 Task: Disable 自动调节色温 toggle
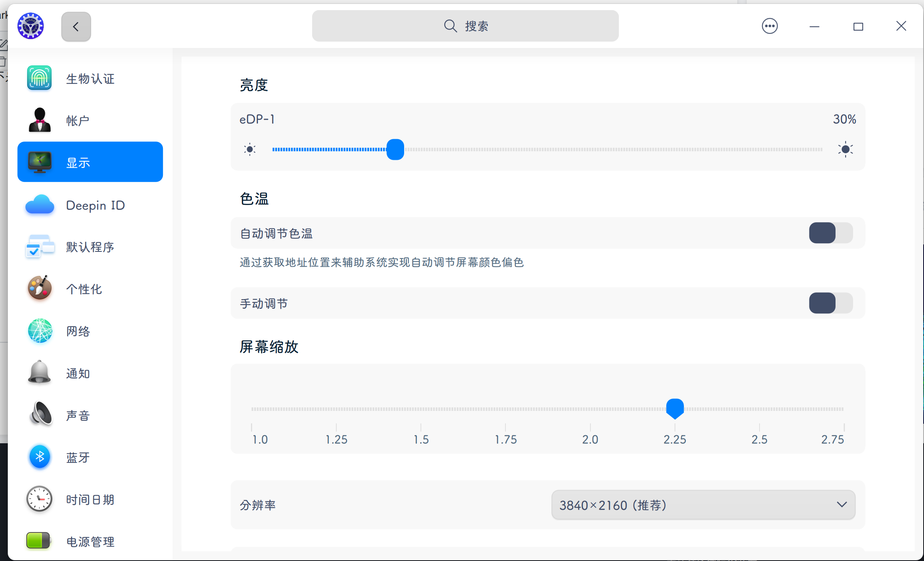click(830, 233)
